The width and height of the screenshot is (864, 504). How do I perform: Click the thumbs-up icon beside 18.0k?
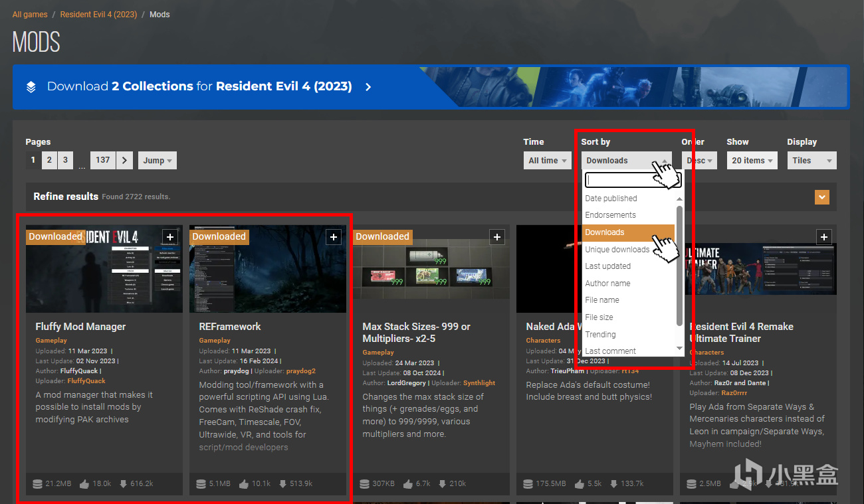pyautogui.click(x=84, y=483)
